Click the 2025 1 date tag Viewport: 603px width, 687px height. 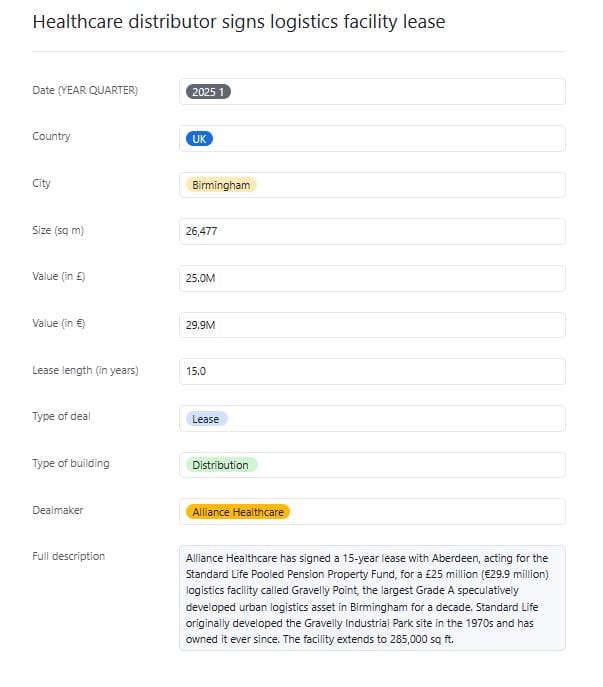click(208, 92)
